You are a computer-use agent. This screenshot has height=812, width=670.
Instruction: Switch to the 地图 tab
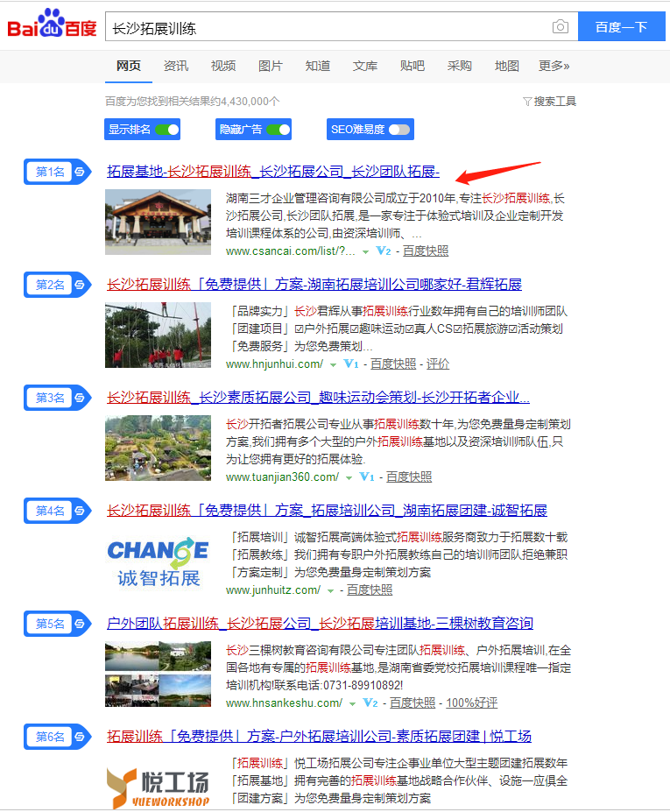click(x=507, y=66)
